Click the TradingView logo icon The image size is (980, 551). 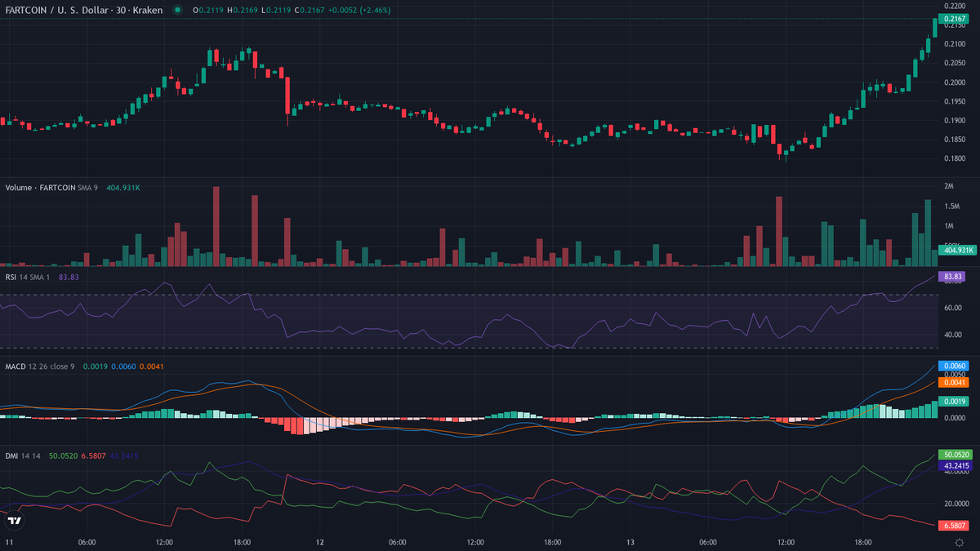(x=14, y=520)
